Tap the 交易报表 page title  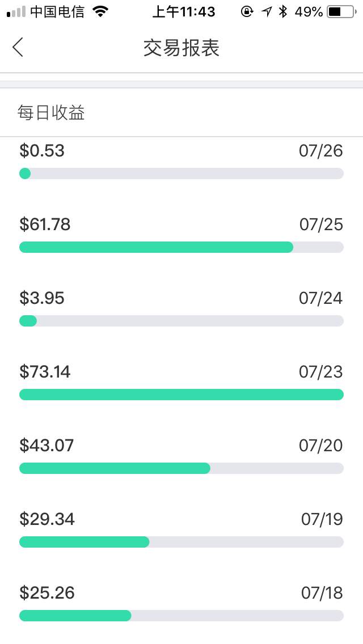coord(181,48)
